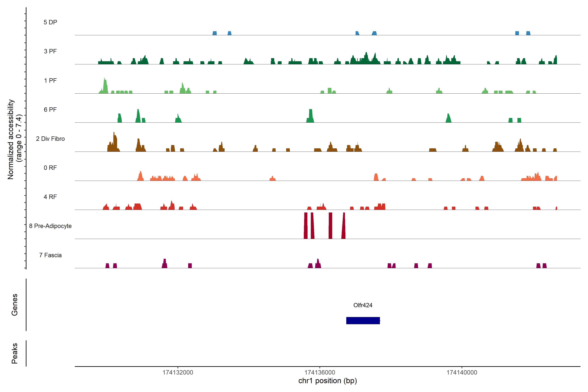Click the 6 PF track label
The width and height of the screenshot is (588, 392).
(x=50, y=109)
